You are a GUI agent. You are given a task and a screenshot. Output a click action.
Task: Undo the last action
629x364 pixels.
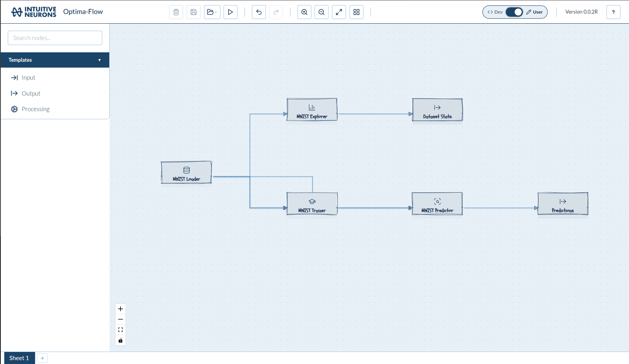tap(259, 12)
